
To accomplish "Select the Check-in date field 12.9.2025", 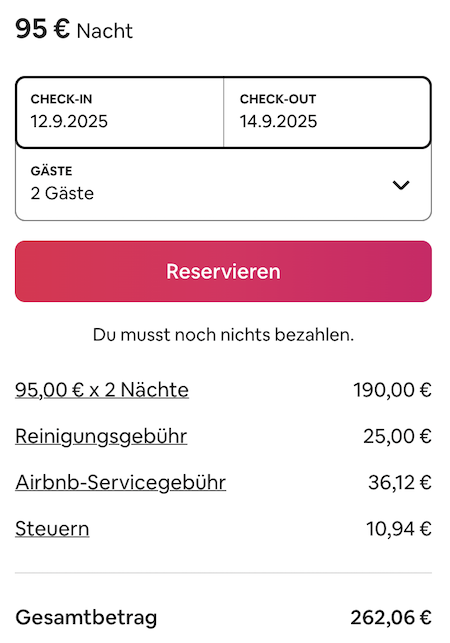I will click(120, 112).
